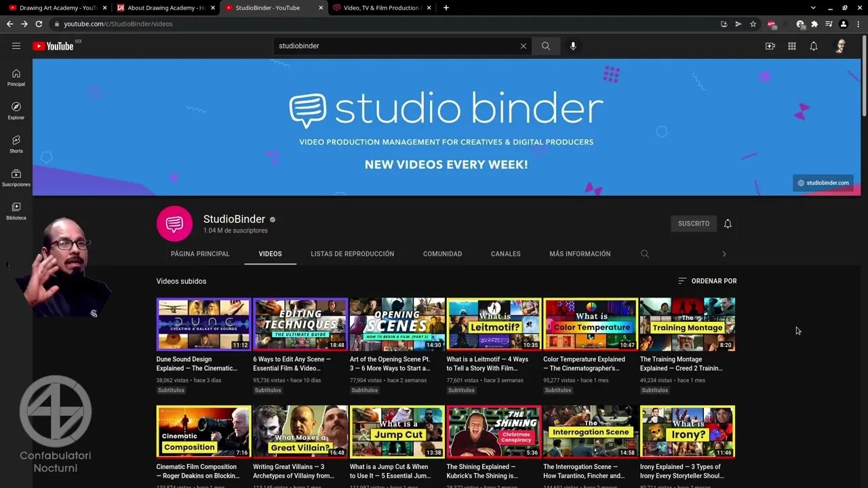Close the StudioBinder browser tab
Screen dimensions: 868x488
321,8
